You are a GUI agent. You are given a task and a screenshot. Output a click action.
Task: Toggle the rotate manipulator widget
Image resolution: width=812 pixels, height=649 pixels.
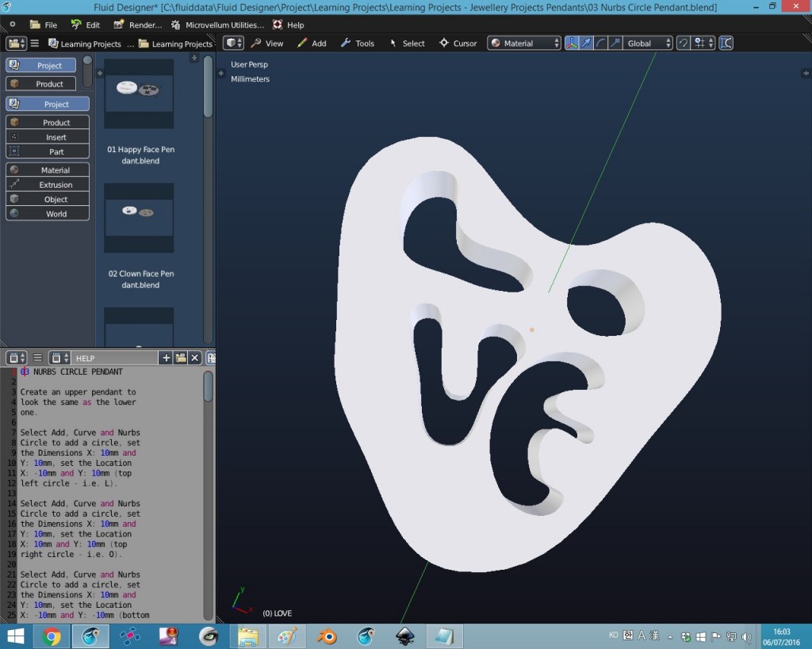[600, 43]
